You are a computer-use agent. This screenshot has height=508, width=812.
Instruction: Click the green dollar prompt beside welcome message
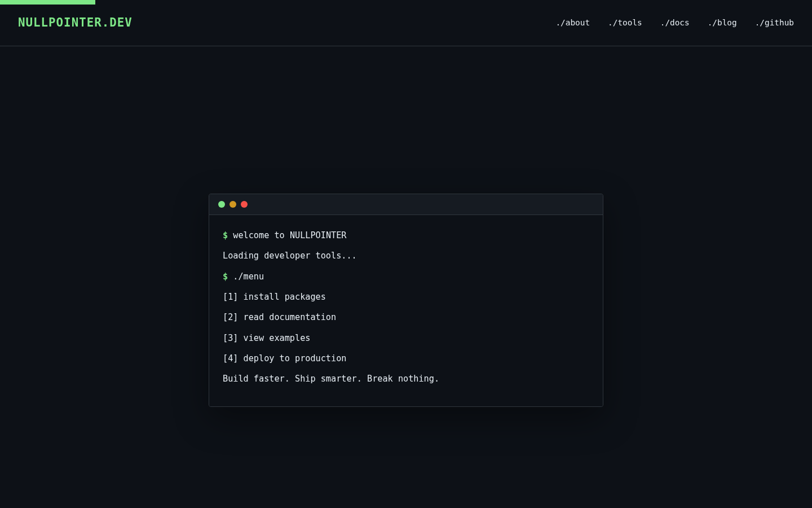point(225,235)
